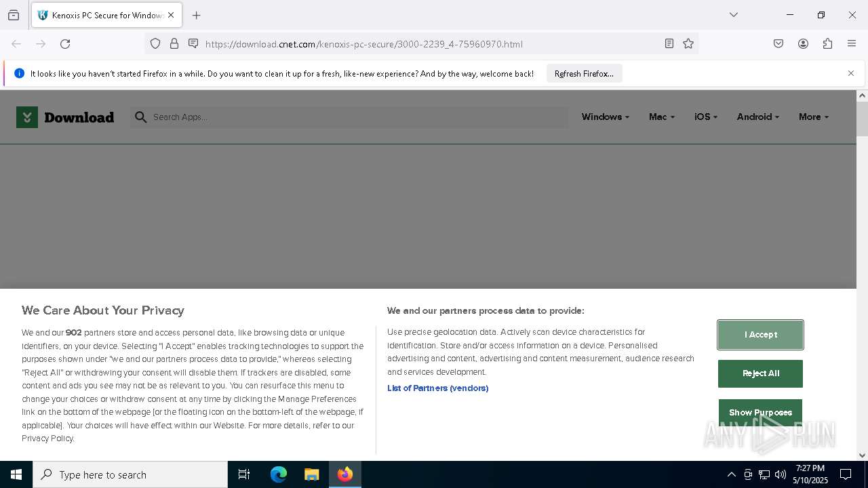Open network status tray icon
Screen dimensions: 868x488
[x=764, y=474]
